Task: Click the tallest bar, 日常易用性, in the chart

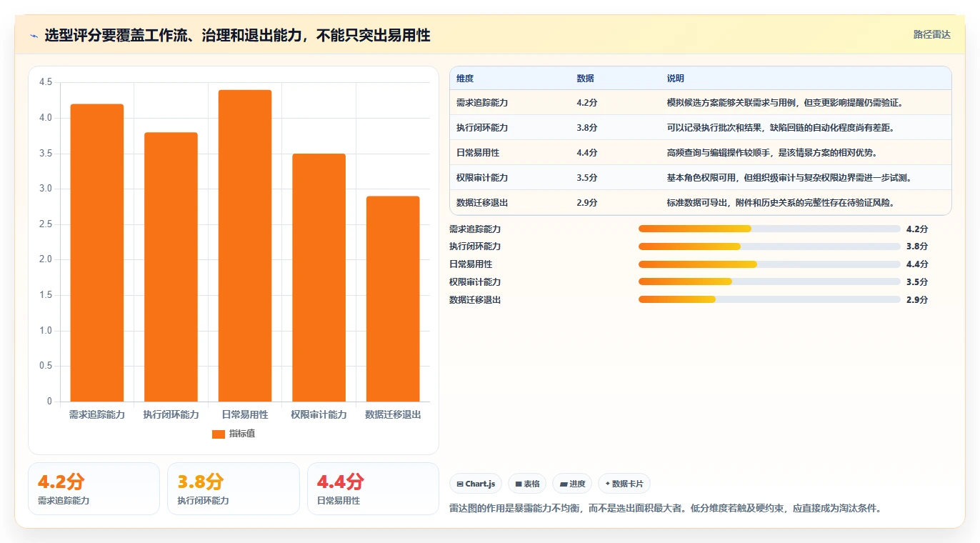Action: pos(245,246)
